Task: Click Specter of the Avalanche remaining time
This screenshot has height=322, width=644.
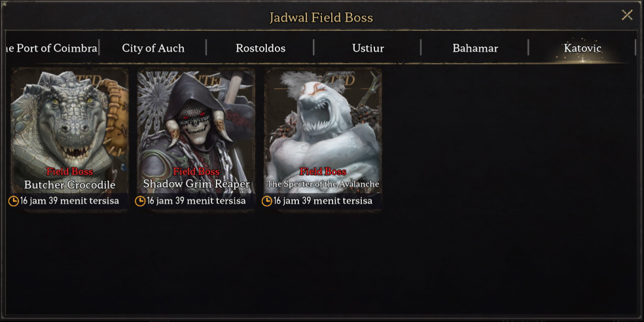Action: pyautogui.click(x=323, y=201)
